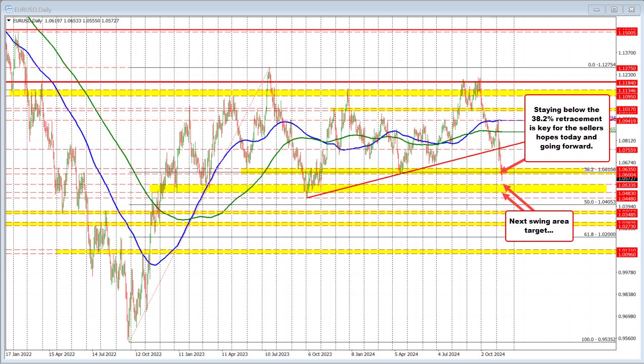The image size is (644, 364).
Task: Select the 1.01210 price level label
Action: [626, 250]
